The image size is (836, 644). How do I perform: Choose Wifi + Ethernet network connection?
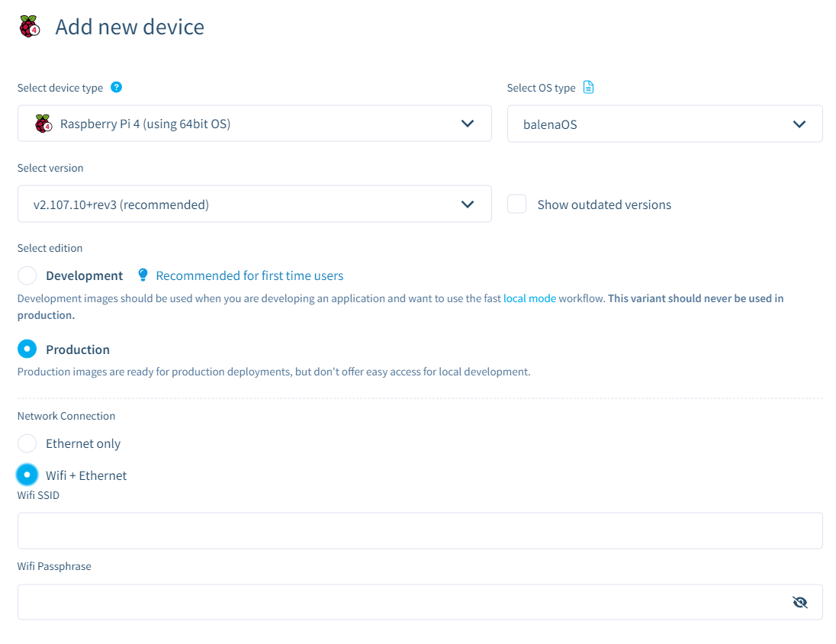click(27, 475)
